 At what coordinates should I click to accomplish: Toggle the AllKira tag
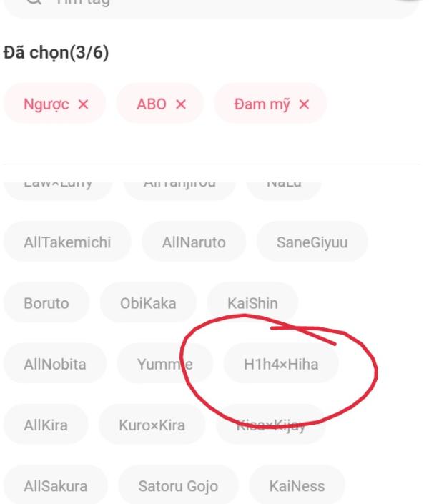click(x=45, y=426)
